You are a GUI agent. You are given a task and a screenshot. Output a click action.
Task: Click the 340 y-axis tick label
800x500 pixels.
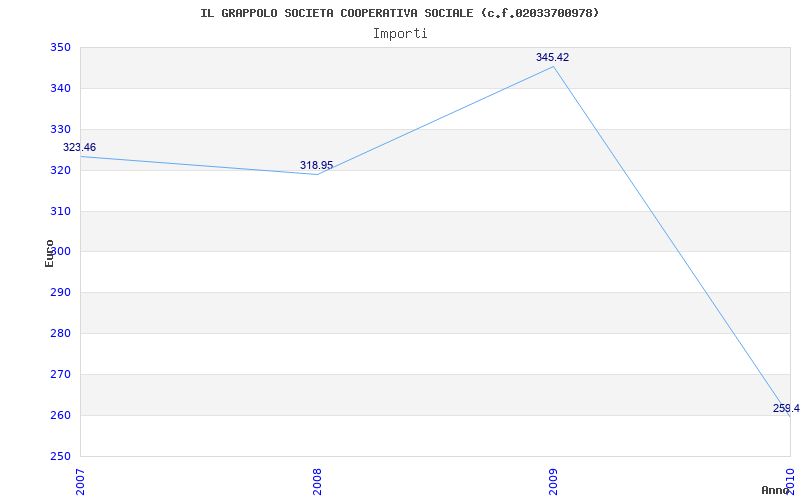click(60, 88)
